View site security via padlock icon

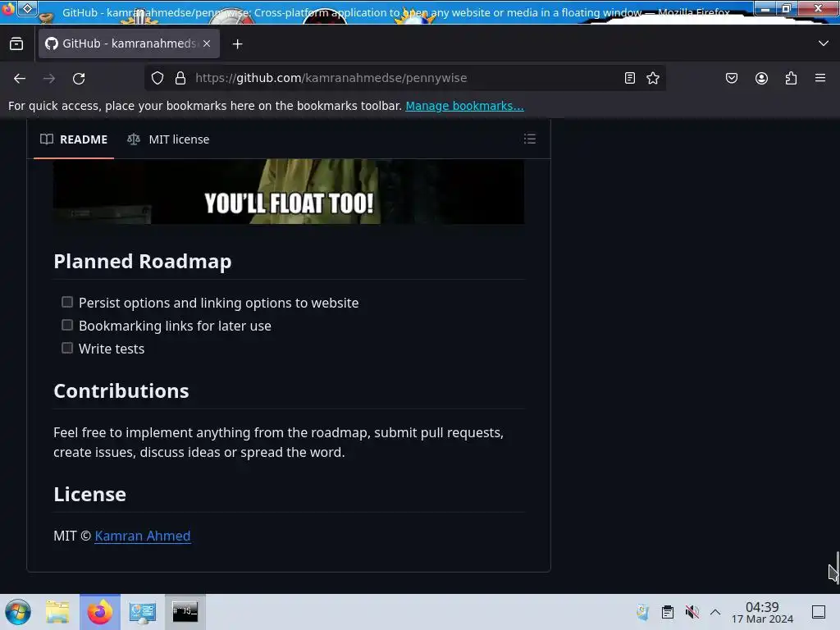(x=180, y=78)
